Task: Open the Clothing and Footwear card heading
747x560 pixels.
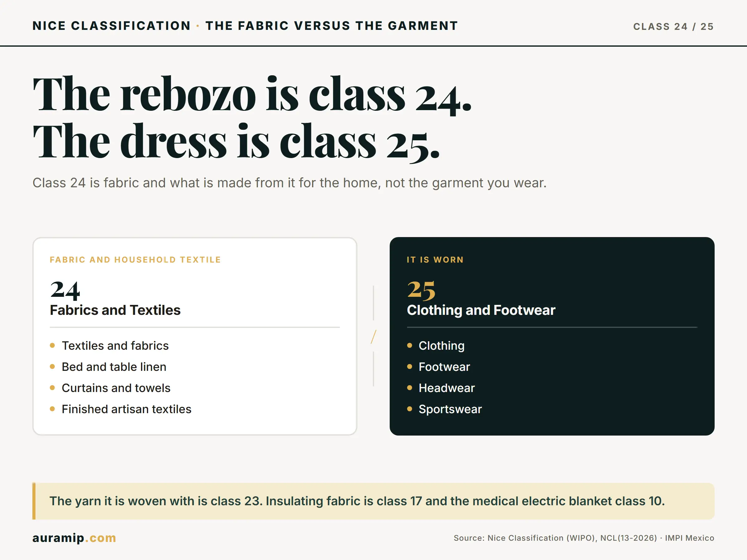Action: click(481, 310)
